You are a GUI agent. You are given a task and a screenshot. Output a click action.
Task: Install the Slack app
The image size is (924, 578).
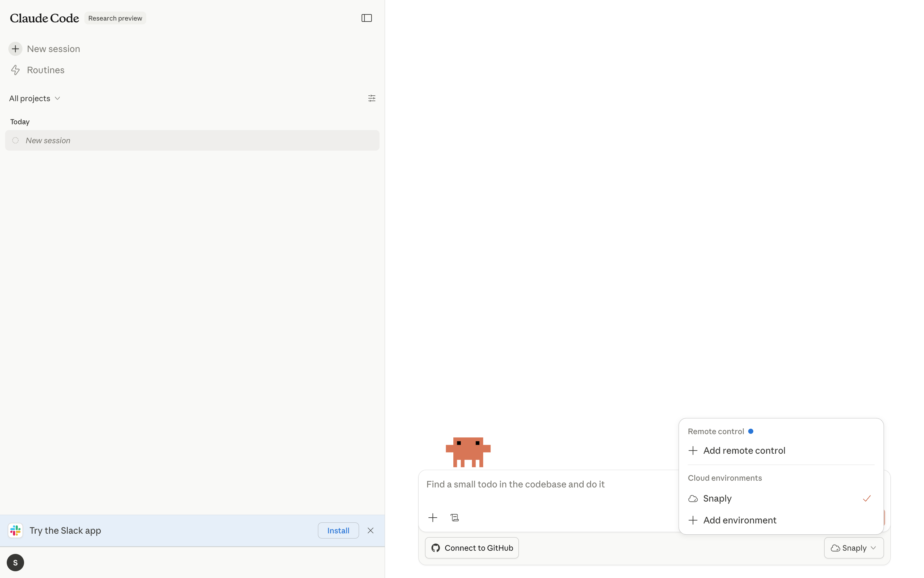point(338,530)
